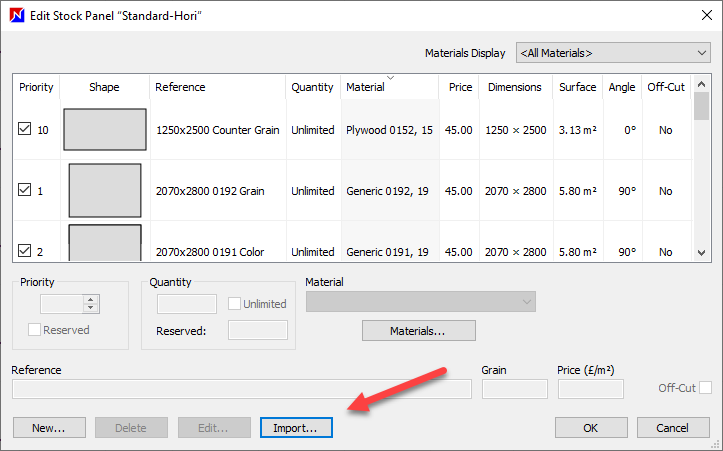Click the Reserved quantity input field
The width and height of the screenshot is (723, 451).
(258, 330)
